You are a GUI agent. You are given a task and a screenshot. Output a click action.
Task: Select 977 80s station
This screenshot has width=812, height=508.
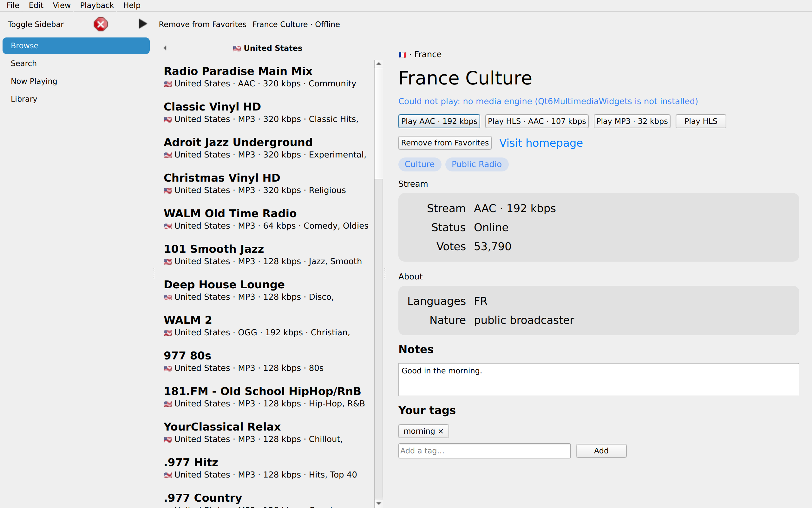267,362
